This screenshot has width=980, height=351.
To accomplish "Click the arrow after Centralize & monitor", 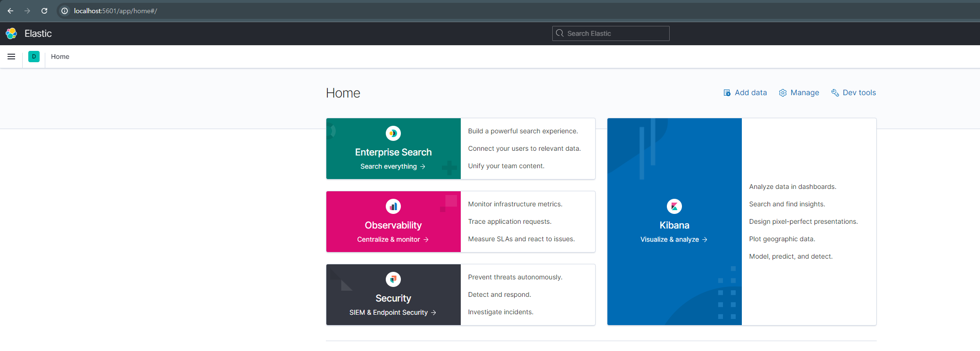I will [x=426, y=239].
